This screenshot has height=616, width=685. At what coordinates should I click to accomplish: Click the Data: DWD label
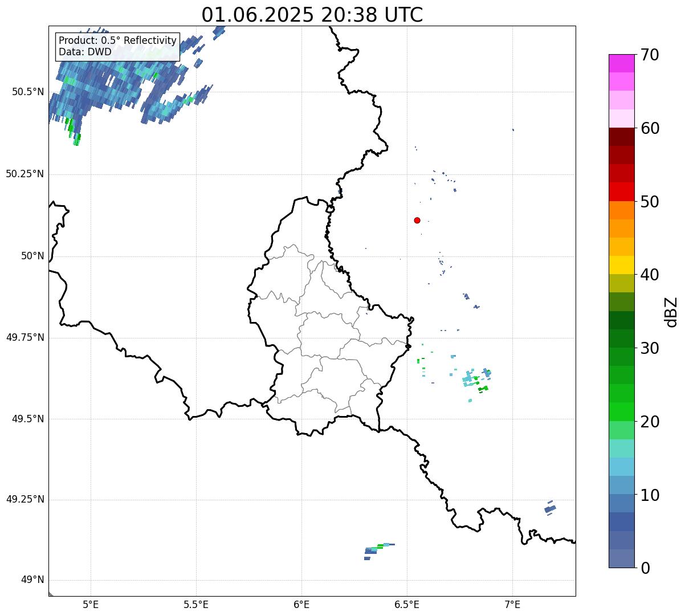pyautogui.click(x=85, y=52)
